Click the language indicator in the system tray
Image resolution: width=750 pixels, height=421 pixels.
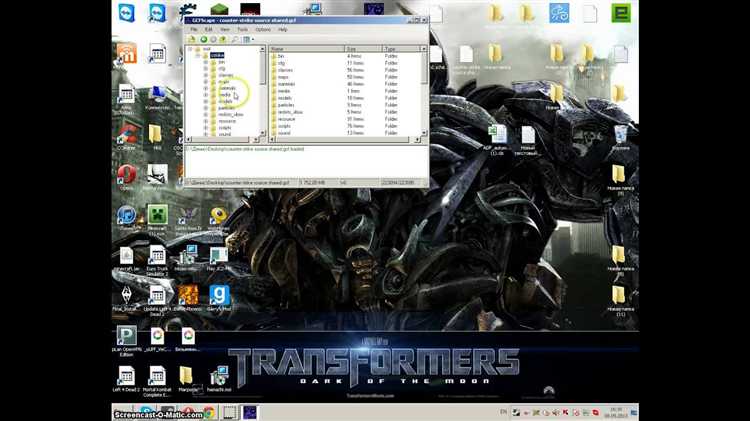point(503,412)
